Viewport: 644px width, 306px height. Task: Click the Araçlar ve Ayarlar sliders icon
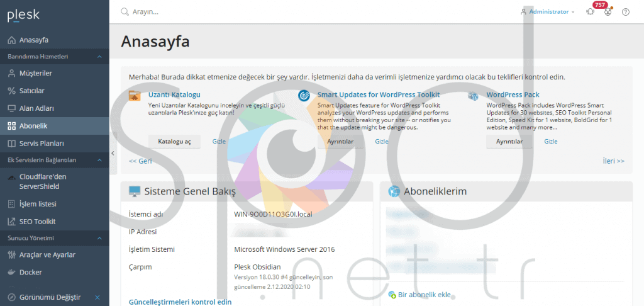click(11, 255)
